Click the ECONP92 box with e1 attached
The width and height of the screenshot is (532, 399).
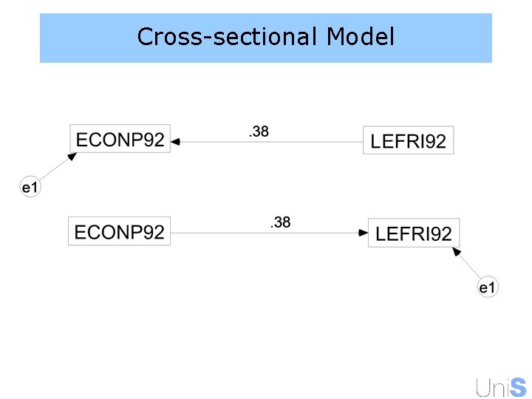[x=120, y=139]
